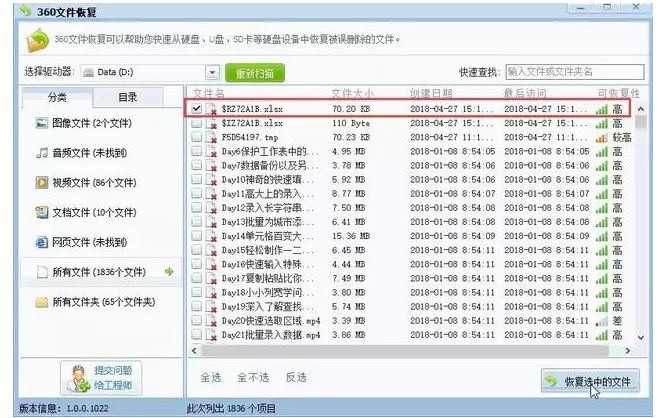Viewport: 666px width, 418px height.
Task: Click the 70.23 KB size cell
Action: 351,137
